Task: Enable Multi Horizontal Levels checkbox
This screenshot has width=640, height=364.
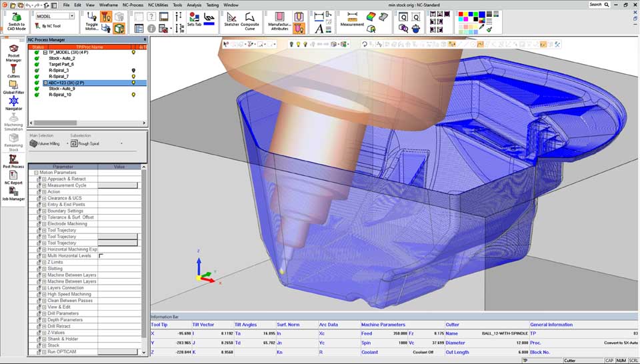Action: point(101,256)
